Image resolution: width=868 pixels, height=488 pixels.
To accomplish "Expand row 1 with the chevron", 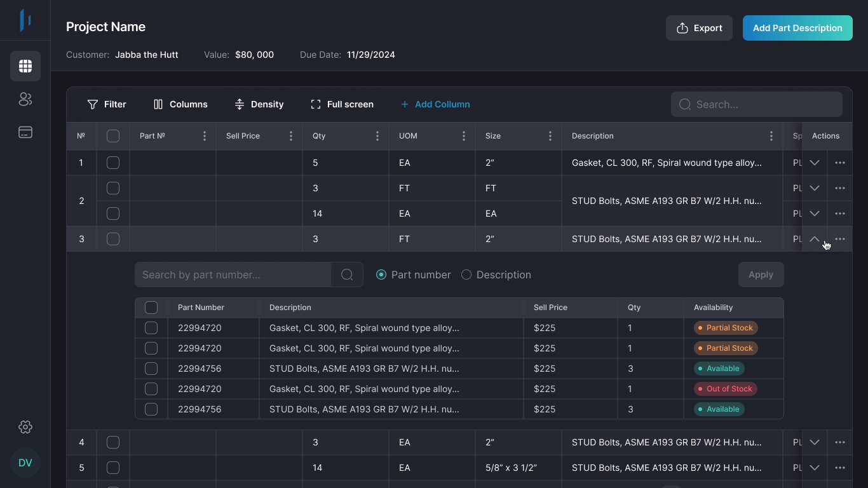I will [x=815, y=163].
